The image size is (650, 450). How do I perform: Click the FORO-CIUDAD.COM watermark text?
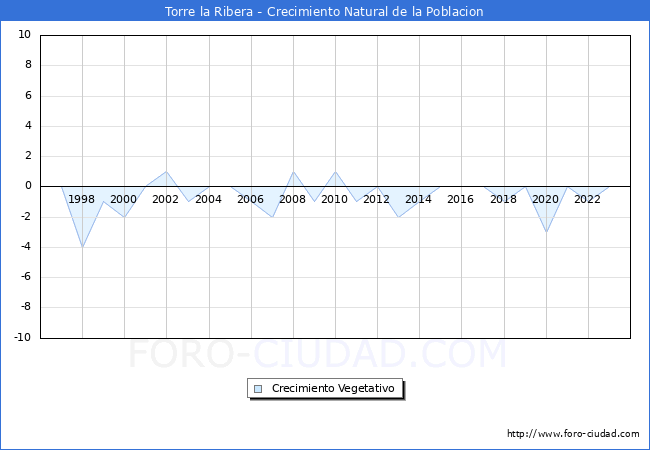tap(317, 355)
